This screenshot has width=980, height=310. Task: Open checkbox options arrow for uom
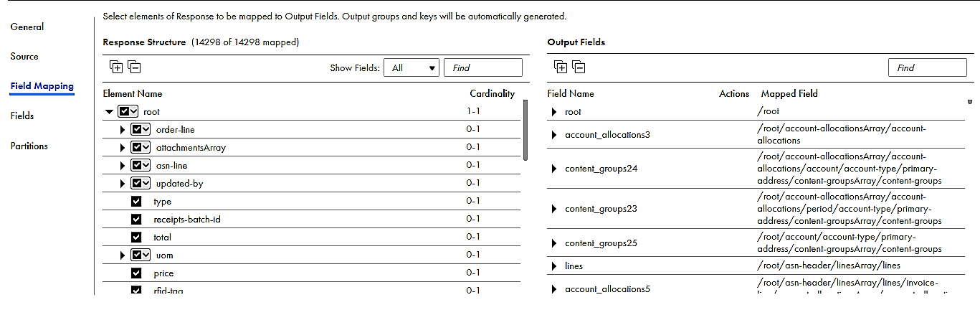[x=146, y=255]
